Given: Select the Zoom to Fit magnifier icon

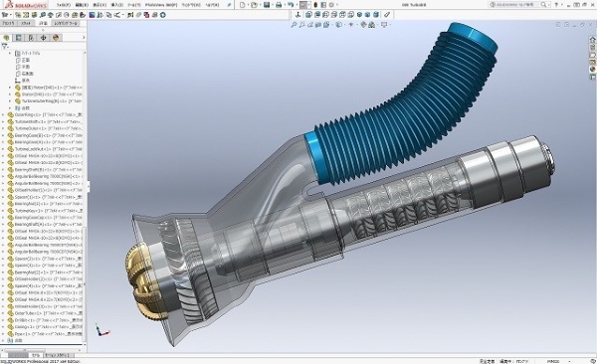Looking at the screenshot, I should coord(294,25).
